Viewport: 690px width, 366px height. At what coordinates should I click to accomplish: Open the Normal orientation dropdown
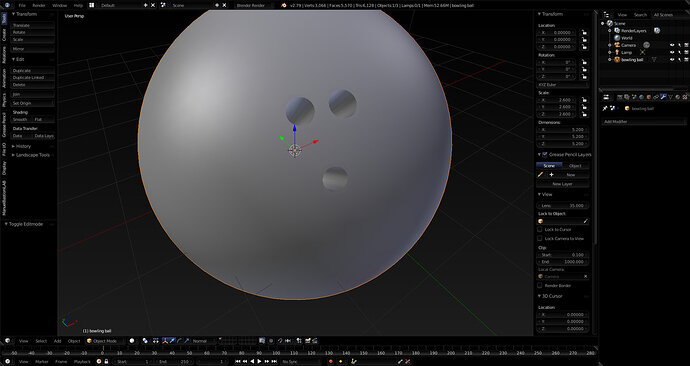click(203, 341)
